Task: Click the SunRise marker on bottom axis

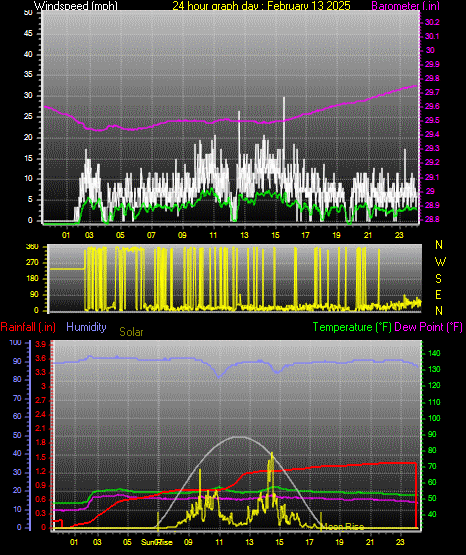Action: (x=156, y=542)
